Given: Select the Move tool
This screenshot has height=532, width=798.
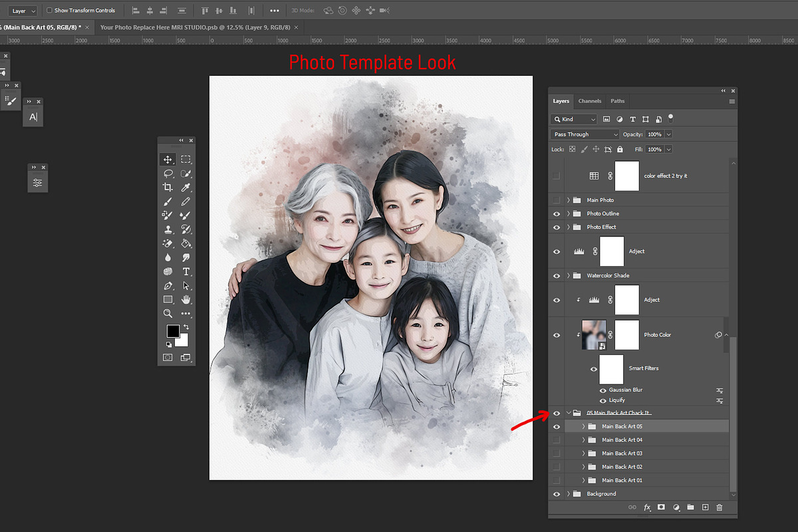Looking at the screenshot, I should (x=168, y=160).
